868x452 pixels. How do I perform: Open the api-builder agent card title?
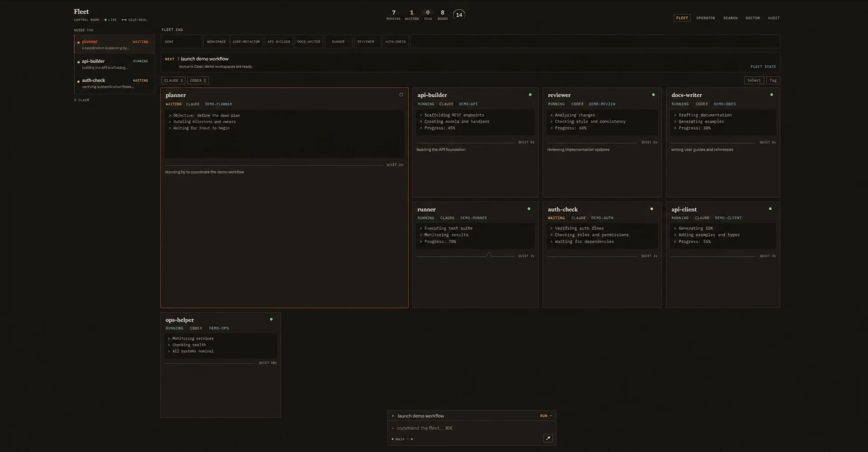[432, 95]
